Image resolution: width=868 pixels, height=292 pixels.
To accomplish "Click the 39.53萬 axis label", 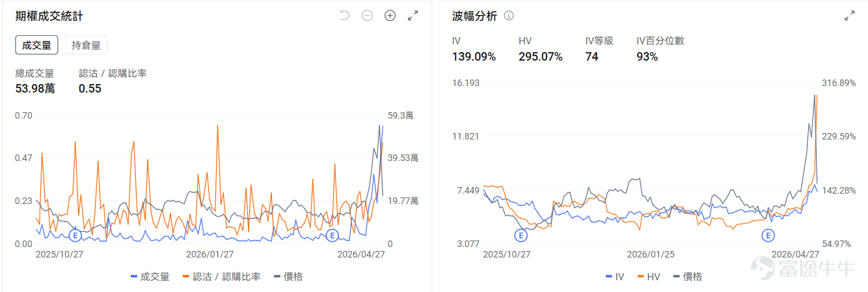I will (x=403, y=158).
